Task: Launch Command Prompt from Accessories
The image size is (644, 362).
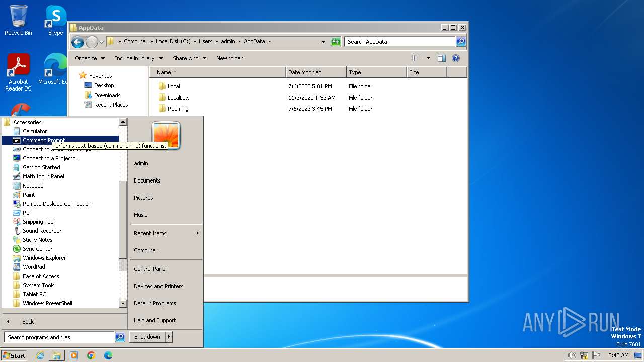Action: pos(44,140)
